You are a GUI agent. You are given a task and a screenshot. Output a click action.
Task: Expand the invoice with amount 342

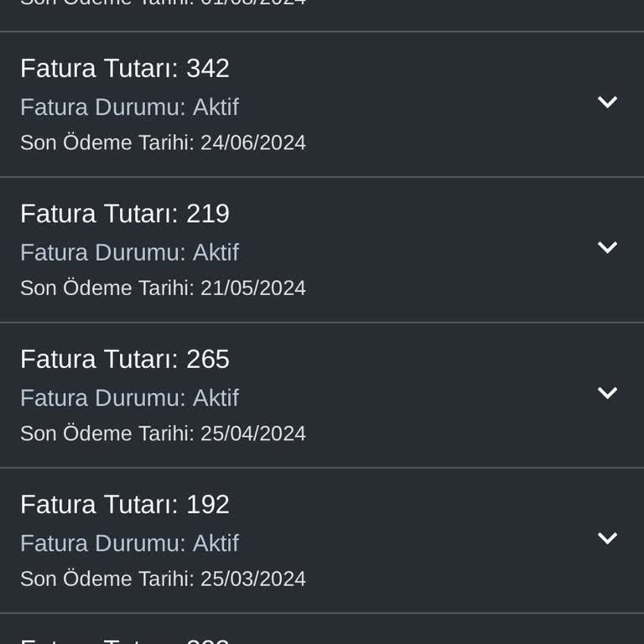pos(607,102)
